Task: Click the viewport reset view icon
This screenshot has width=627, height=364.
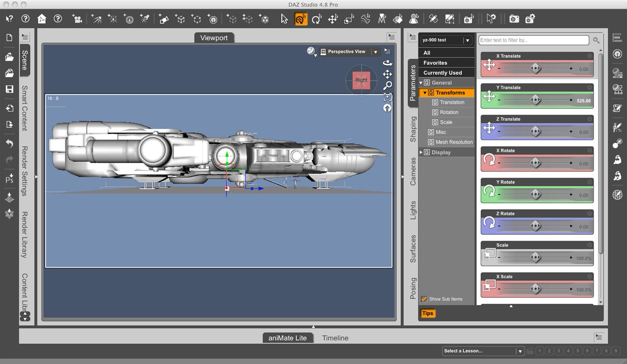Action: (387, 108)
